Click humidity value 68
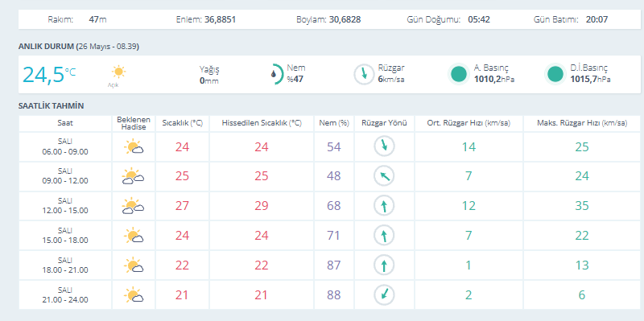Screen dimensions: 644x321 click(x=334, y=206)
